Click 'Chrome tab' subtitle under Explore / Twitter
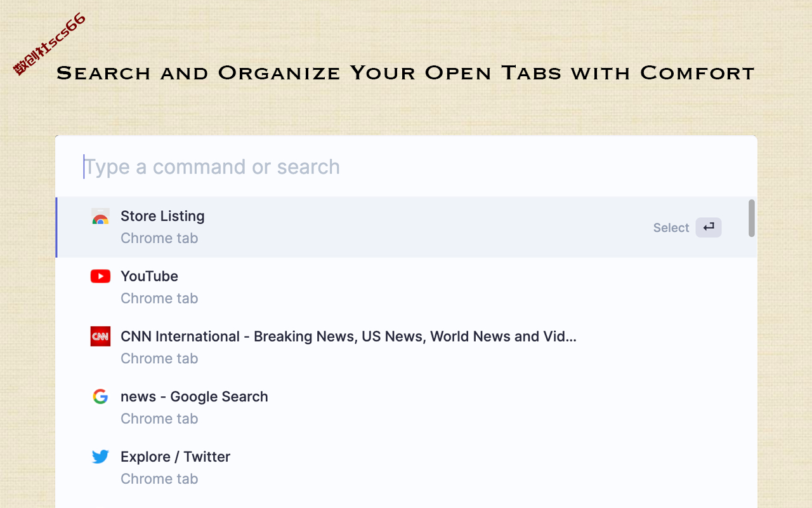The width and height of the screenshot is (812, 508). click(159, 479)
